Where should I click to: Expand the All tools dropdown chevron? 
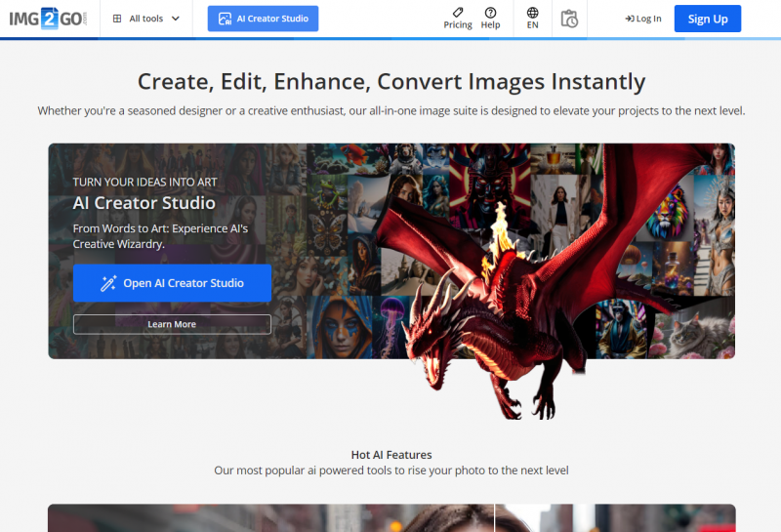(176, 19)
